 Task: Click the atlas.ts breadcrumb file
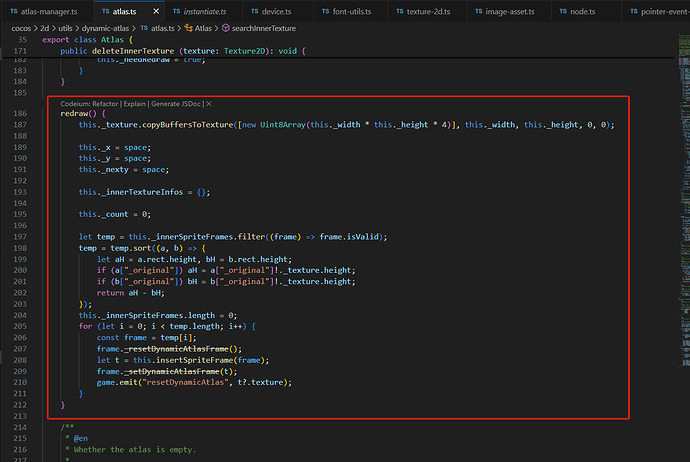click(163, 28)
